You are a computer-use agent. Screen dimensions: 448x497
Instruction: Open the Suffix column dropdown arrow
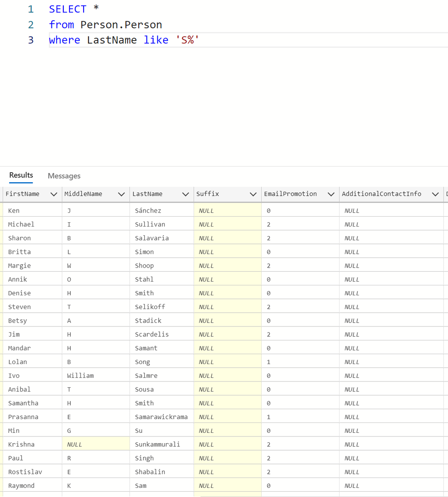click(253, 194)
